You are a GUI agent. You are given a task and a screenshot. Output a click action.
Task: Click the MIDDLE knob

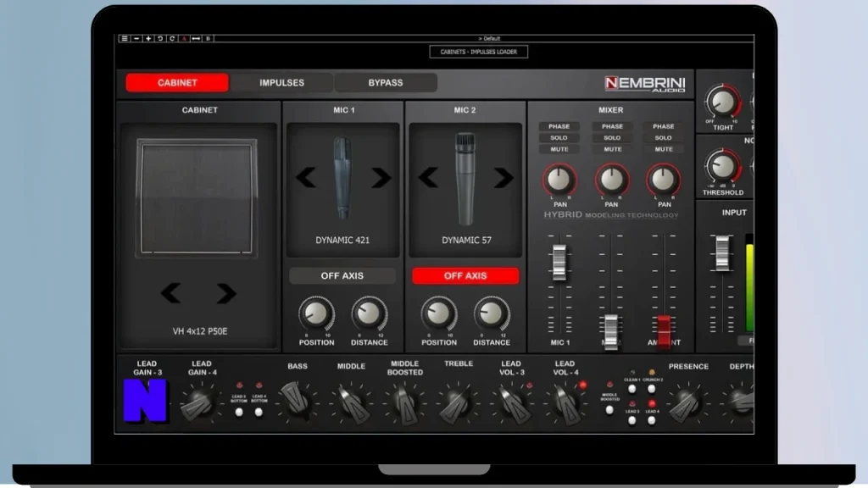point(351,404)
